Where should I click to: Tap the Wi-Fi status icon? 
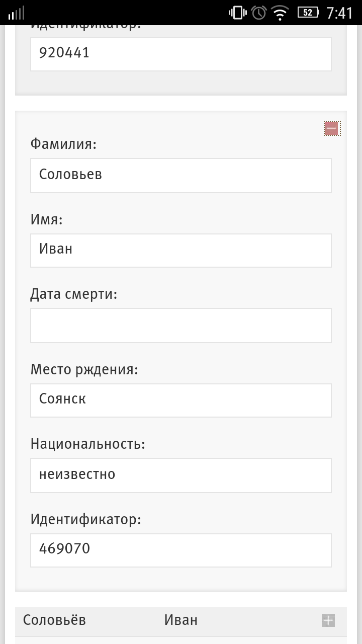point(281,13)
